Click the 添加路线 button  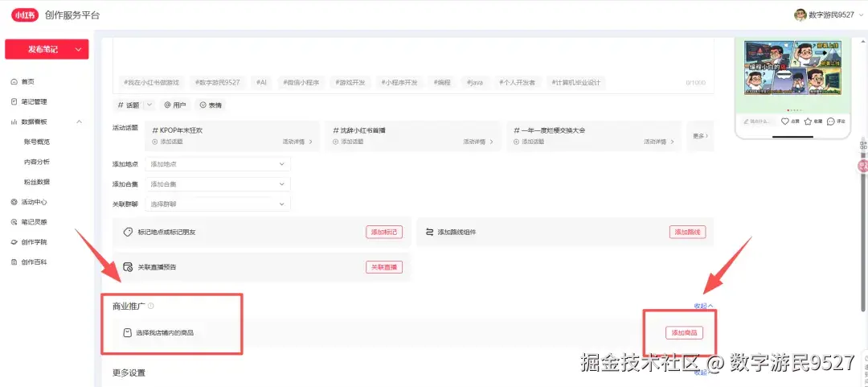pyautogui.click(x=687, y=232)
